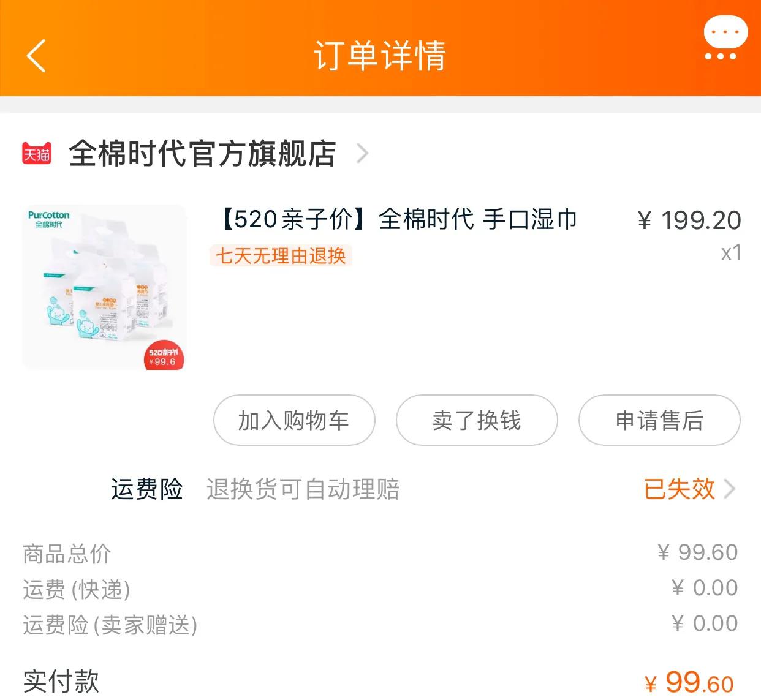Click the red Tmall logo badge

click(37, 154)
